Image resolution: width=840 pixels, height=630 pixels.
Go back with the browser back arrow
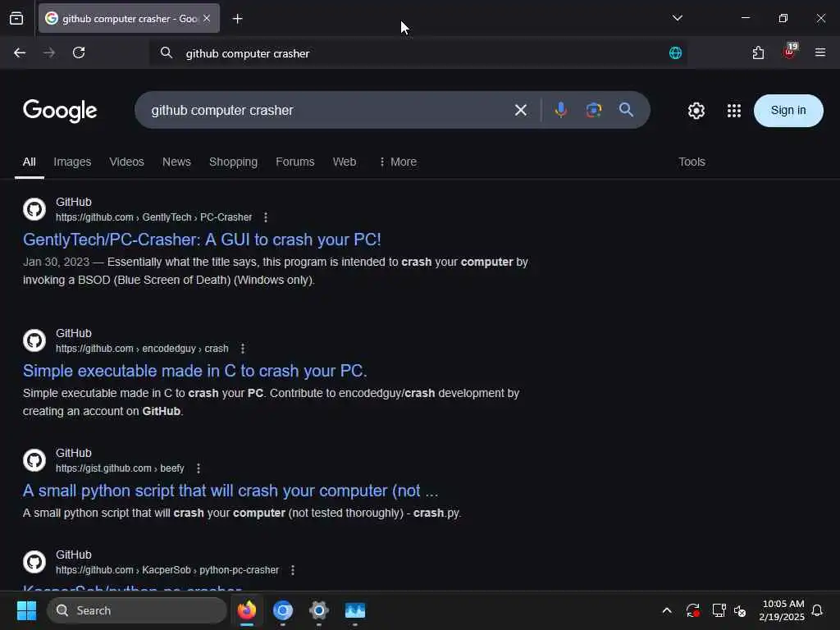coord(20,52)
